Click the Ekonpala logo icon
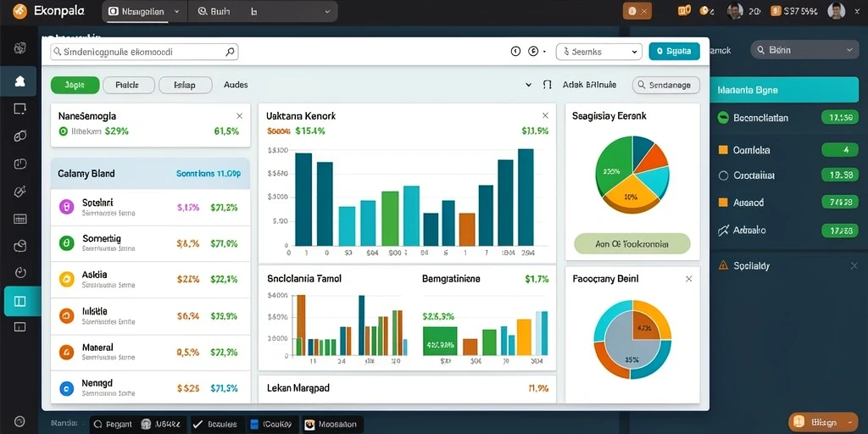This screenshot has width=868, height=434. [20, 10]
